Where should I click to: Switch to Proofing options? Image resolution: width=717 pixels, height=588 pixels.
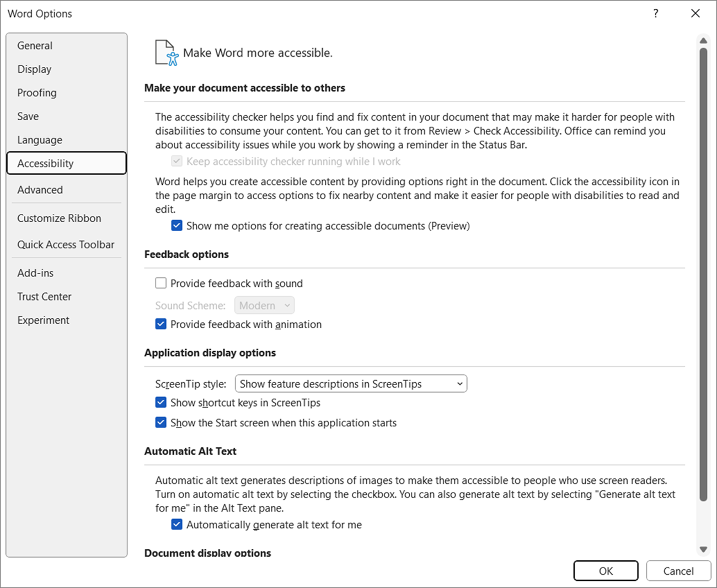tap(37, 93)
